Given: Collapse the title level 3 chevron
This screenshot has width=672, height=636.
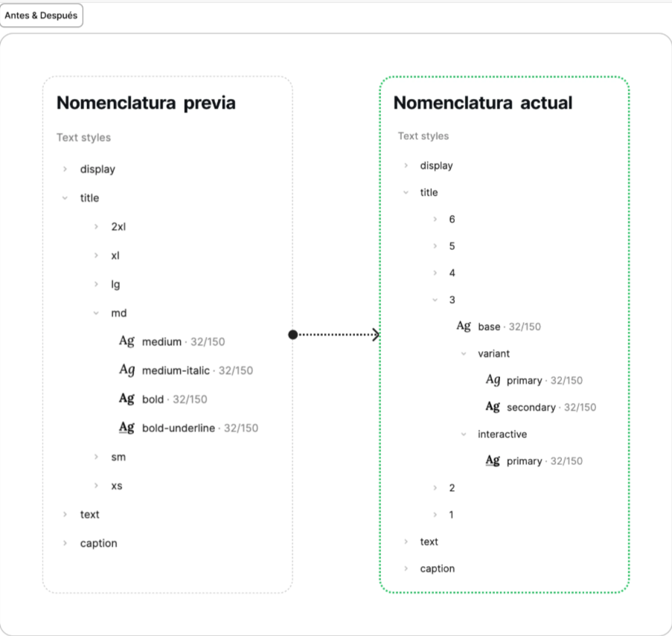Looking at the screenshot, I should 435,300.
